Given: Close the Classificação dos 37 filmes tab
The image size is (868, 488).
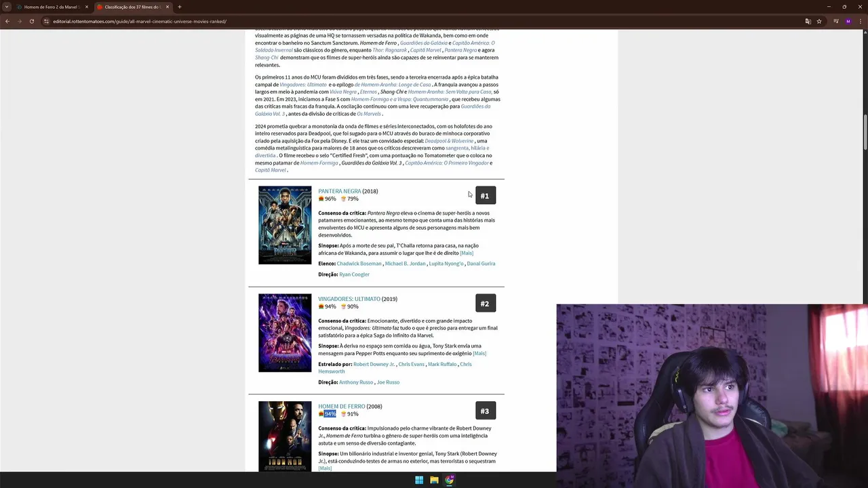Looking at the screenshot, I should click(167, 7).
